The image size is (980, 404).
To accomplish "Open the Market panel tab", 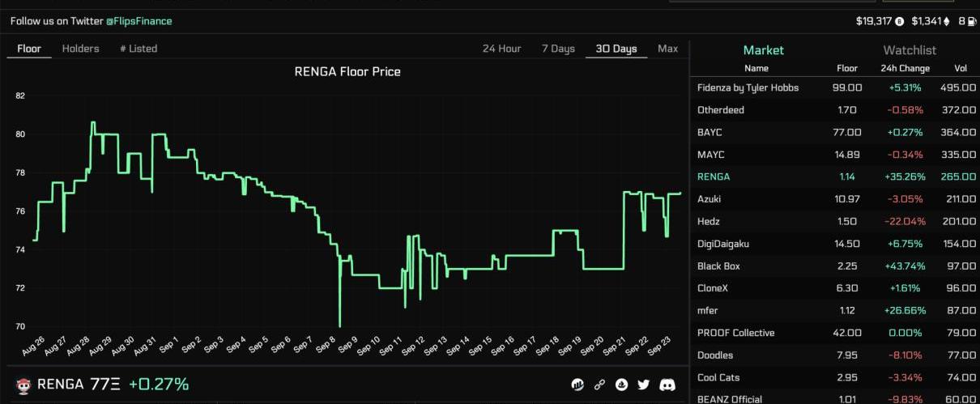I will coord(763,50).
